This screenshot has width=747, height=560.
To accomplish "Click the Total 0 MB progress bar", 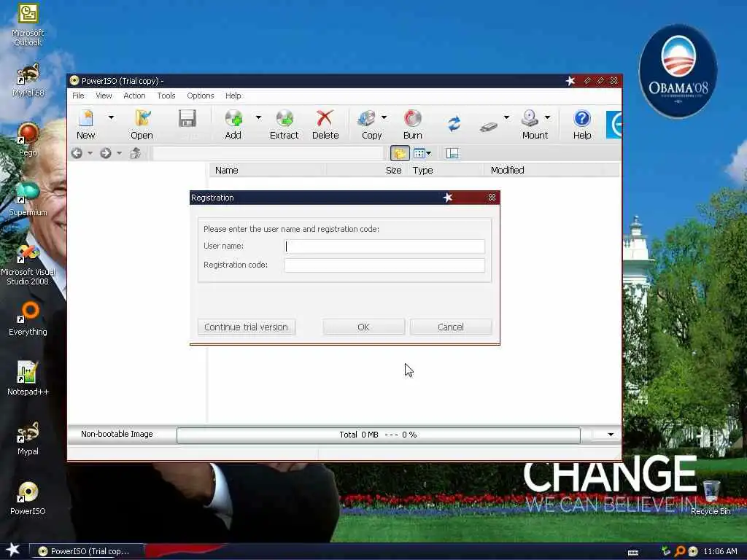I will click(x=379, y=435).
